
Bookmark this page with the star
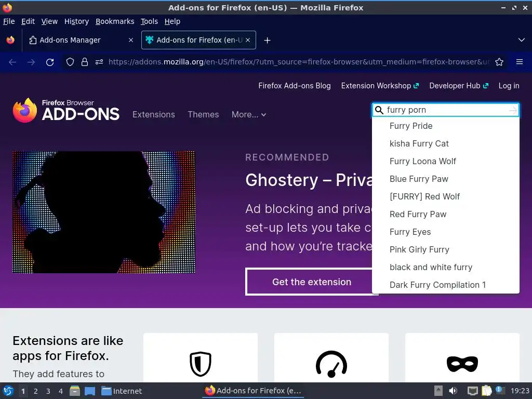tap(499, 62)
